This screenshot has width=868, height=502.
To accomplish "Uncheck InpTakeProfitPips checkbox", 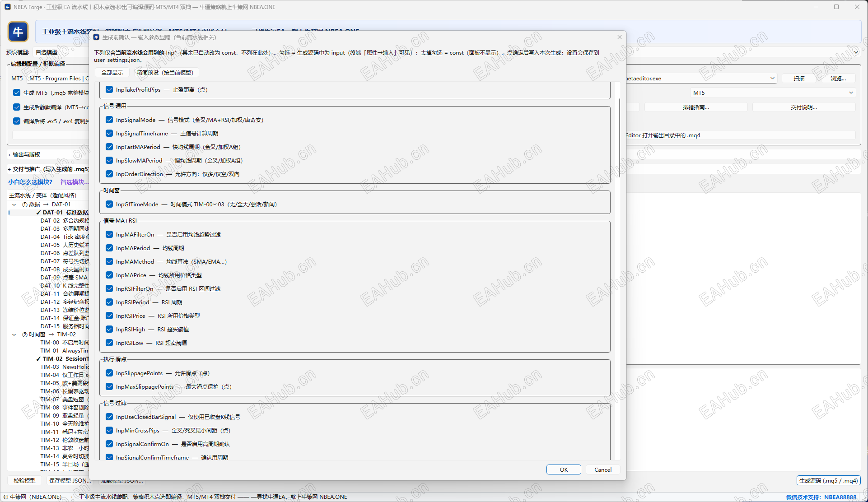I will [x=109, y=90].
